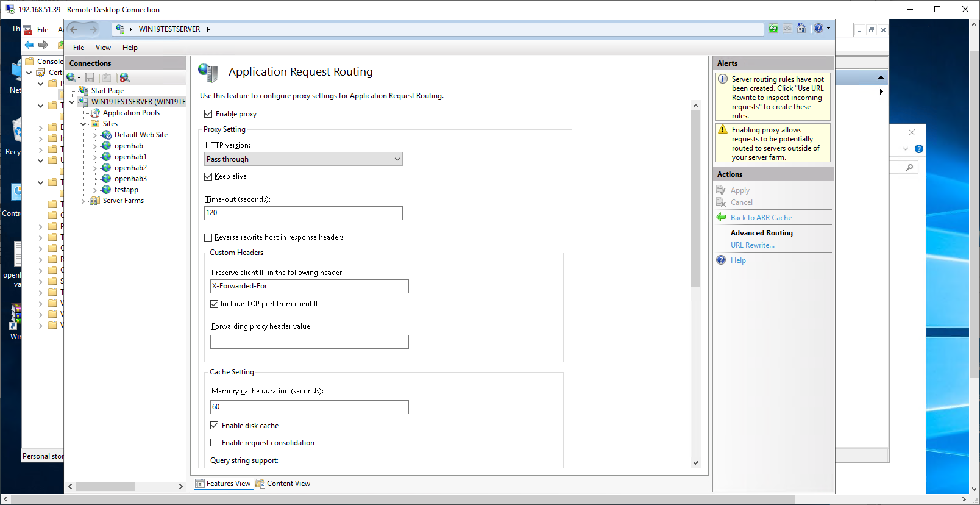The width and height of the screenshot is (980, 505).
Task: Switch to Content View tab
Action: 283,484
